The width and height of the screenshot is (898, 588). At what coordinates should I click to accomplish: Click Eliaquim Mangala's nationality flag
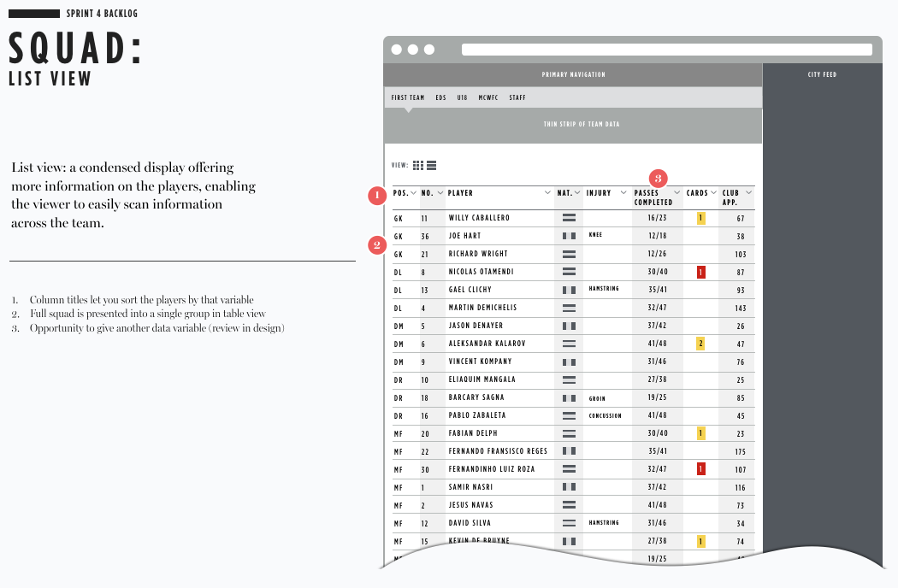[x=569, y=379]
